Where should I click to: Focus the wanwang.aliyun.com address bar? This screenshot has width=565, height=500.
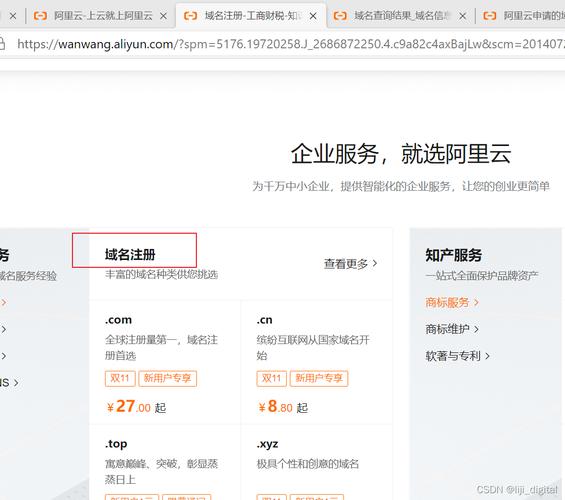tap(290, 44)
